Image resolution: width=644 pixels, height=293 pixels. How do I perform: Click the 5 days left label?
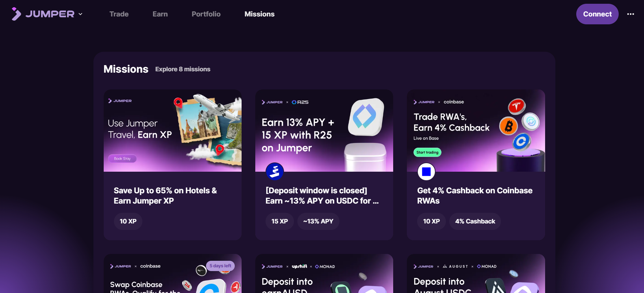pos(220,266)
